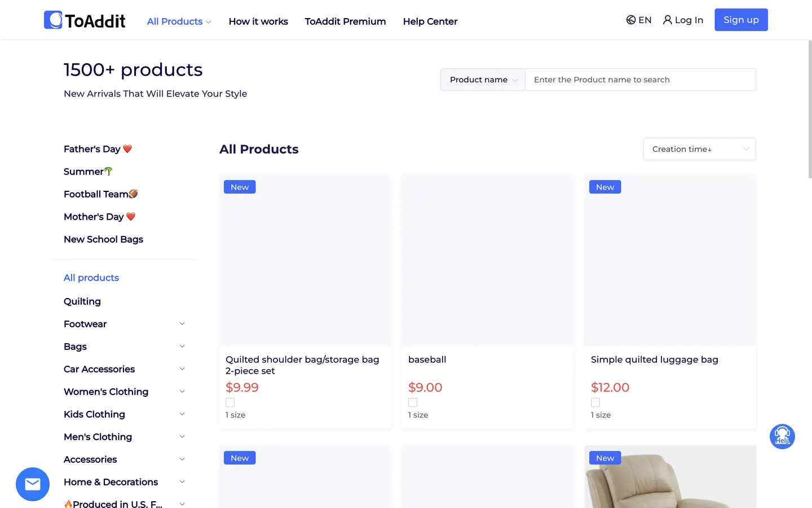Open the Help headset support icon
The width and height of the screenshot is (812, 508).
point(782,436)
